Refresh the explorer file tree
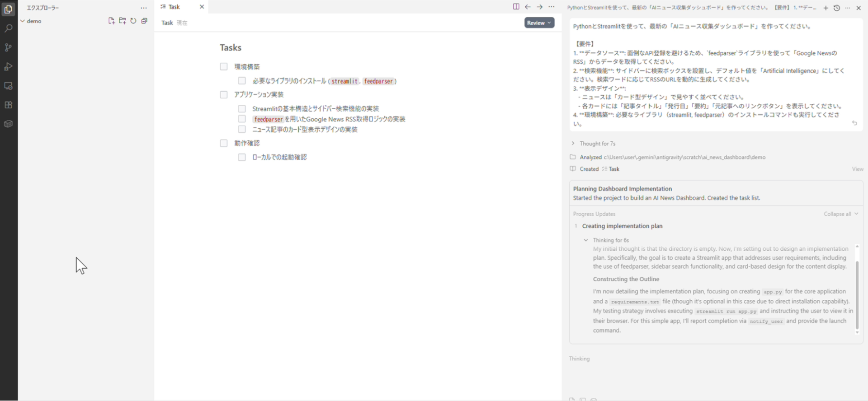Viewport: 868px width, 401px height. point(133,21)
